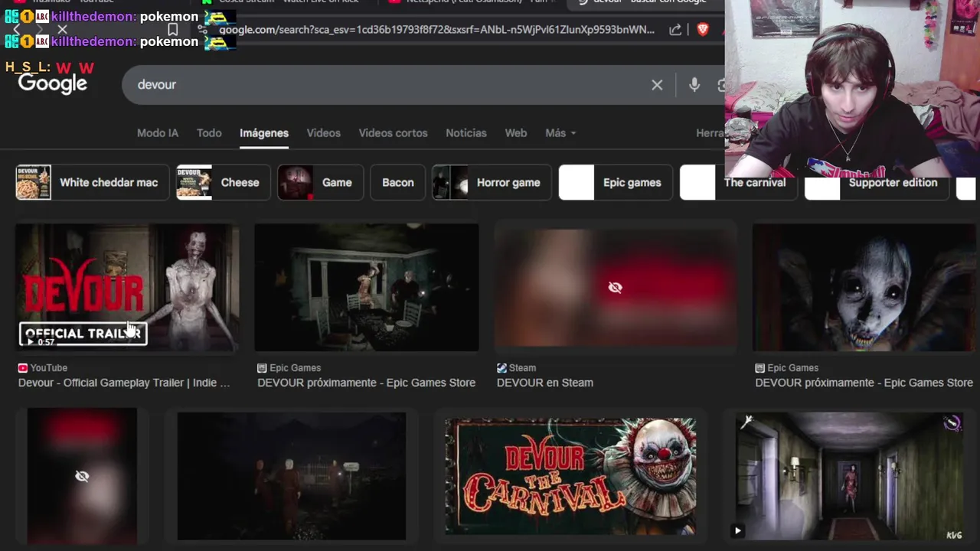The height and width of the screenshot is (551, 980).
Task: Filter by The carnival chip
Action: pos(737,183)
